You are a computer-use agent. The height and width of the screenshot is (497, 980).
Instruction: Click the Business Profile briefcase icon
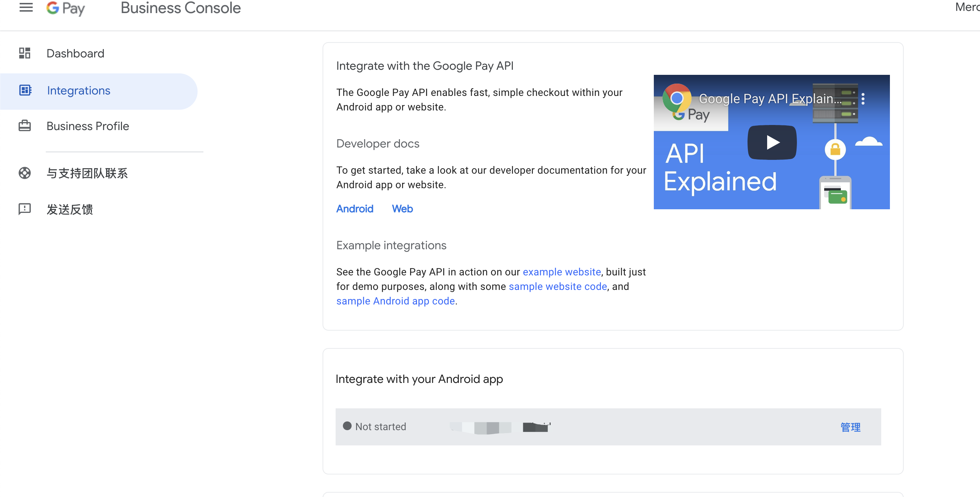click(25, 126)
